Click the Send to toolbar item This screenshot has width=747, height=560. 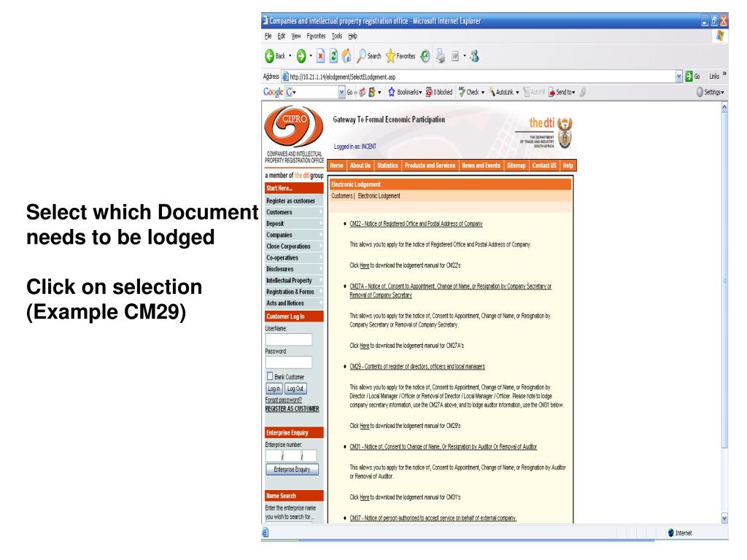(x=562, y=93)
